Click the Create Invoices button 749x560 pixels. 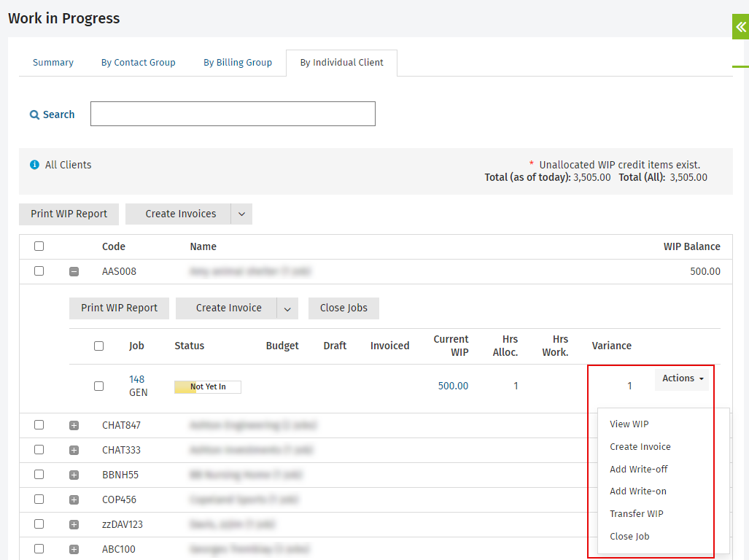click(178, 214)
